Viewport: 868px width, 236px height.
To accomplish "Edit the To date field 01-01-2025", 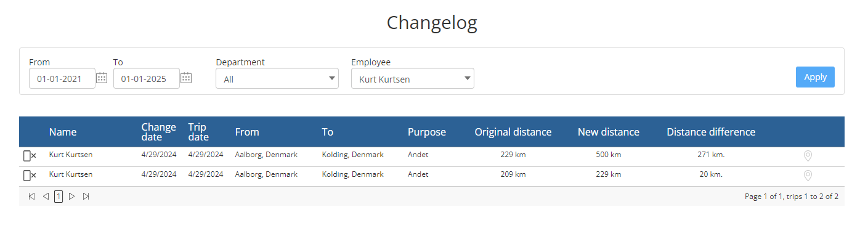I will point(147,78).
